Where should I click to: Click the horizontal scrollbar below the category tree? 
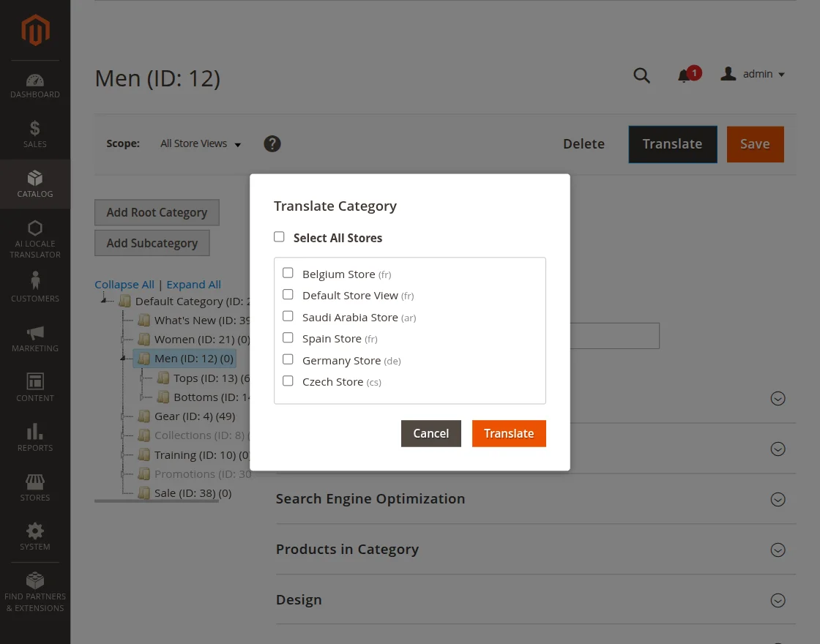coord(156,501)
